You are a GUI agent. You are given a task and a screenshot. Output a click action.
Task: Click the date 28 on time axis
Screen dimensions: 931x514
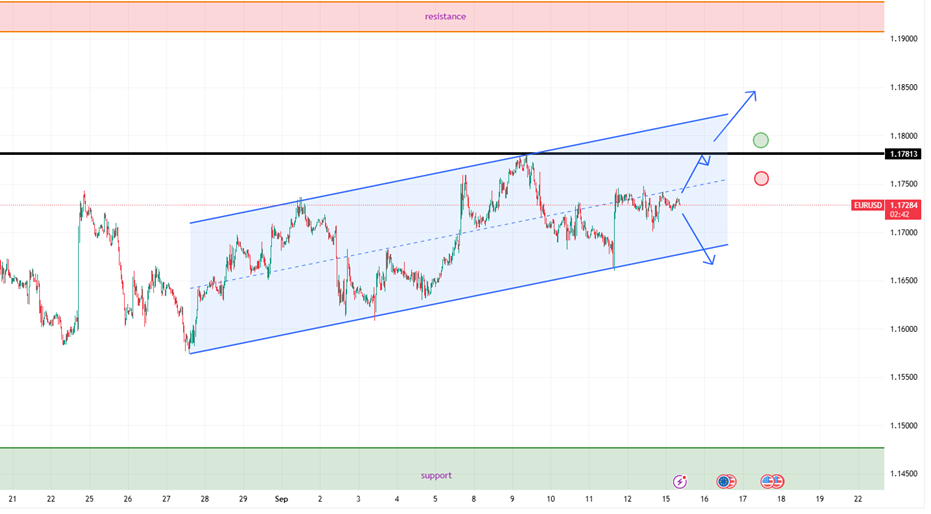204,499
